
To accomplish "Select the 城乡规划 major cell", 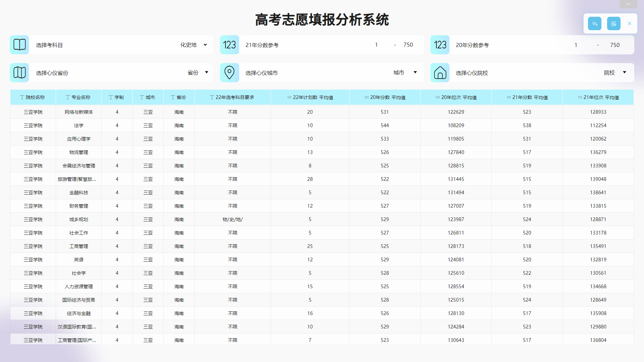I will (x=78, y=219).
